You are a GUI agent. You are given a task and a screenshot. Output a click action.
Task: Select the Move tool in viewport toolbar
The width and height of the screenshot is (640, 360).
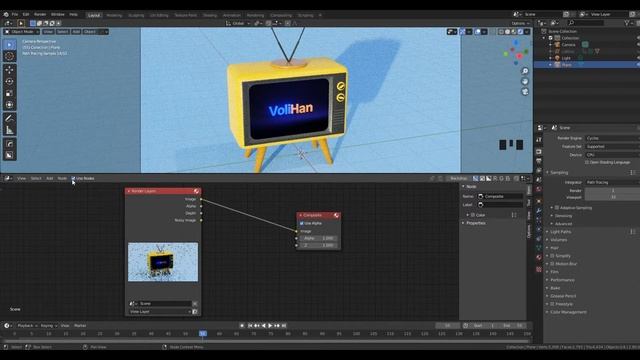tap(9, 70)
